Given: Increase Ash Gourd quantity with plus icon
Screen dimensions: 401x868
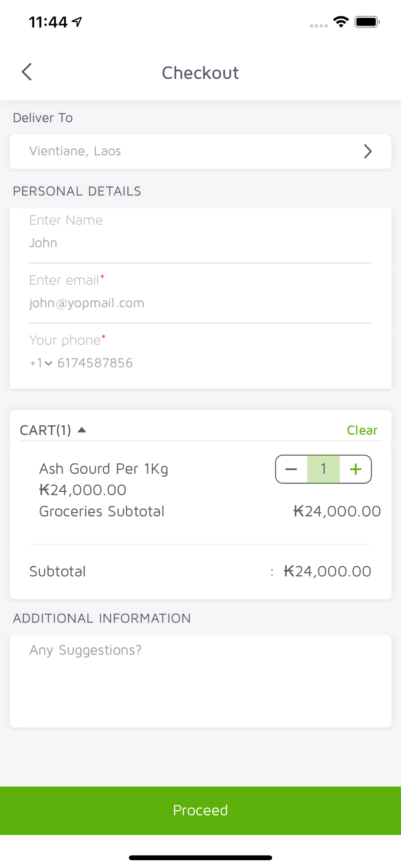Looking at the screenshot, I should coord(355,469).
